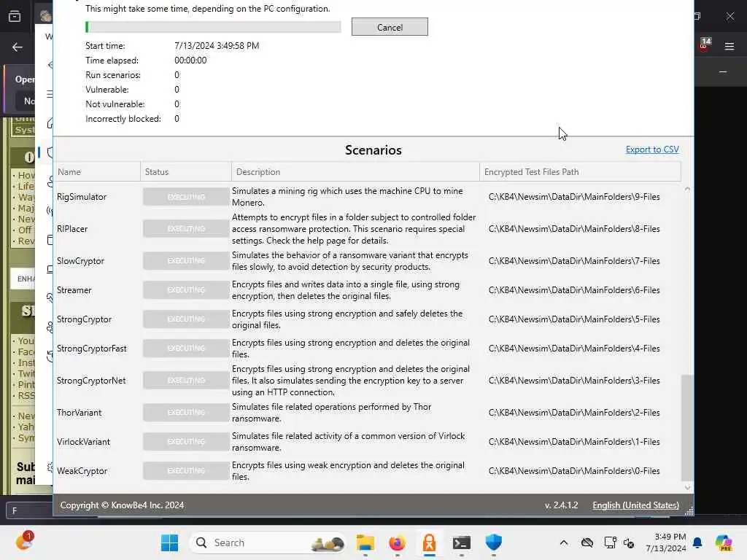Click the cloud sync-off tray icon
The image size is (747, 560).
pyautogui.click(x=587, y=542)
